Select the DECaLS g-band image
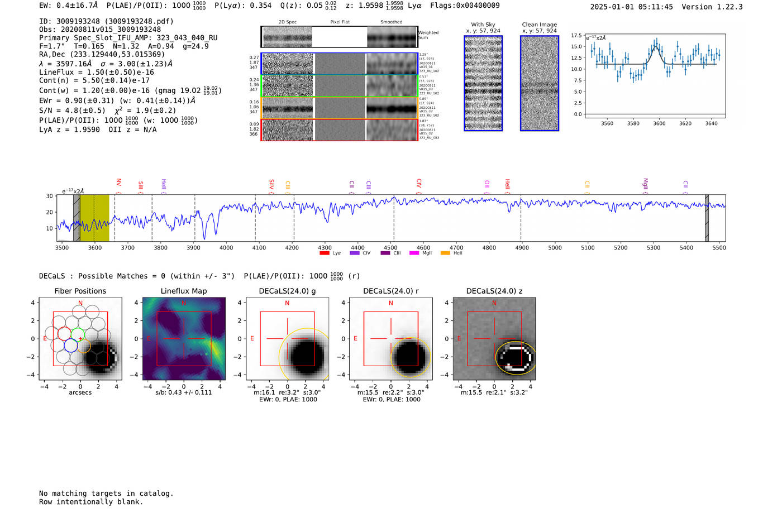 click(x=287, y=339)
